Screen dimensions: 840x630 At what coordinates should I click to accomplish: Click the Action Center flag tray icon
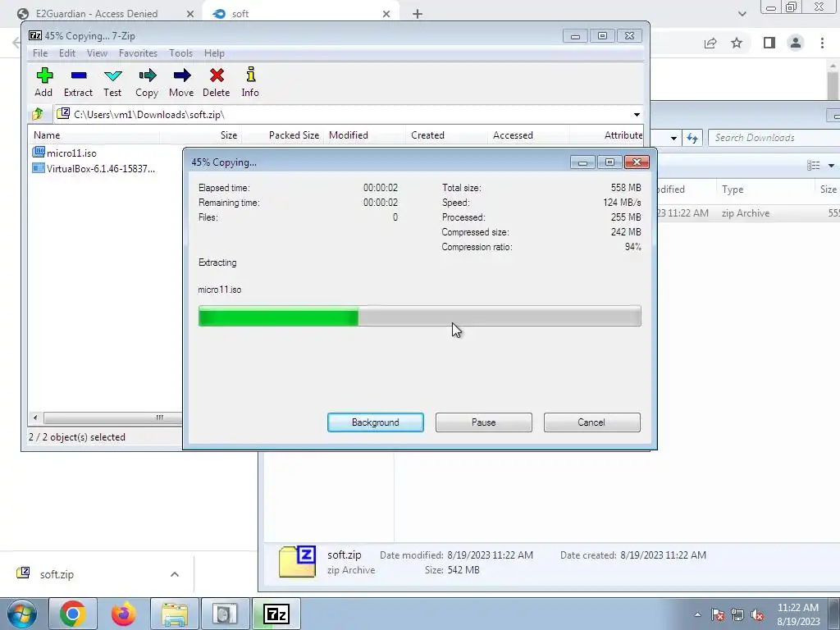[x=718, y=614]
